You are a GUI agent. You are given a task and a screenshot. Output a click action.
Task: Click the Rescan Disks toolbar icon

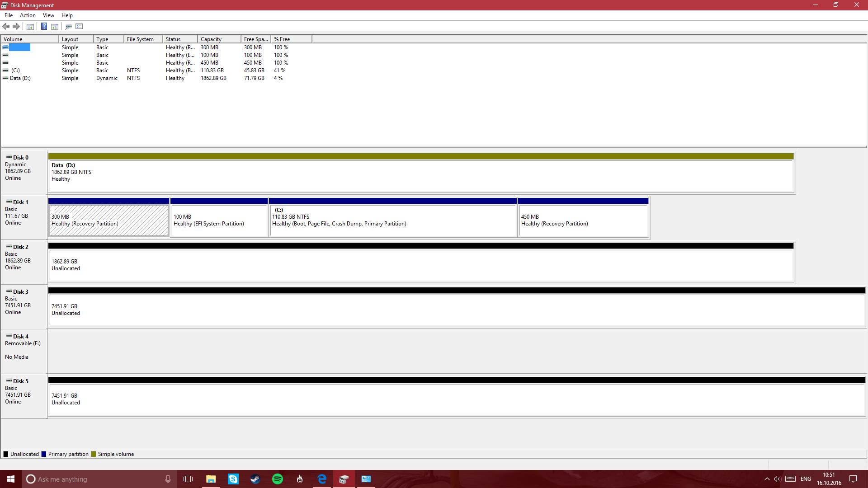[x=68, y=27]
